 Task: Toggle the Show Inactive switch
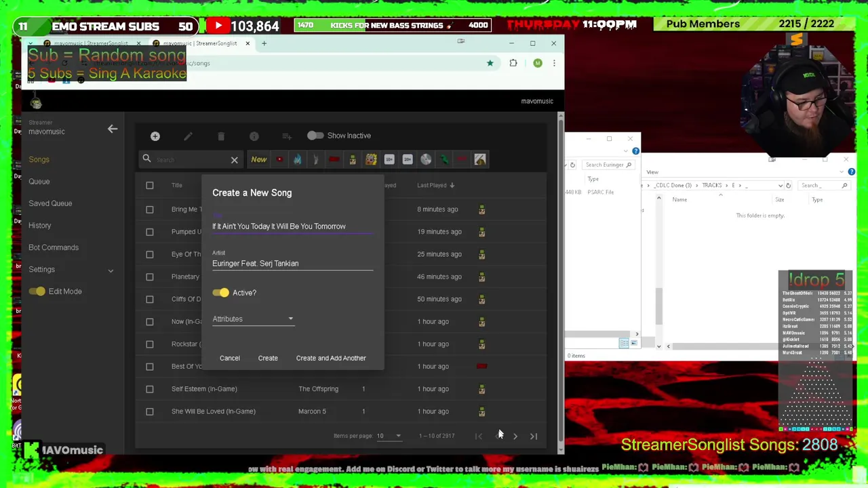(x=315, y=136)
